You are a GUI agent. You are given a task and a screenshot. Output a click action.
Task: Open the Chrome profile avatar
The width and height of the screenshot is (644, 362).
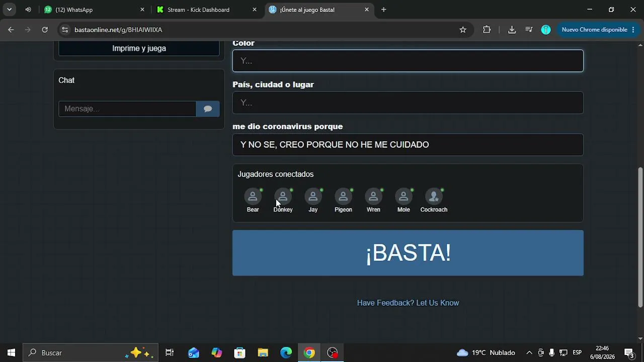coord(546,30)
